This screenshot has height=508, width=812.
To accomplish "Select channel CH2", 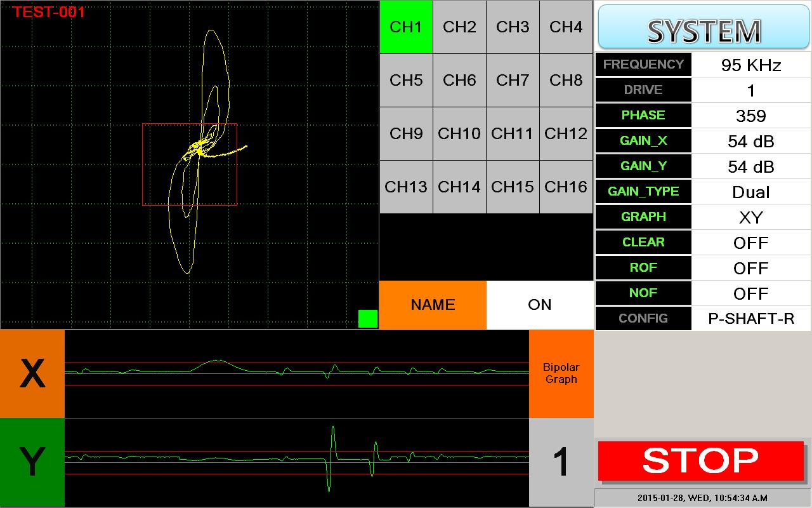I will (x=459, y=27).
